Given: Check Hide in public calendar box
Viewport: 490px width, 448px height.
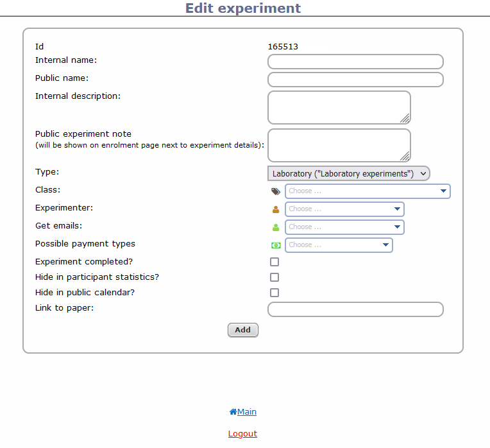Looking at the screenshot, I should click(x=275, y=293).
